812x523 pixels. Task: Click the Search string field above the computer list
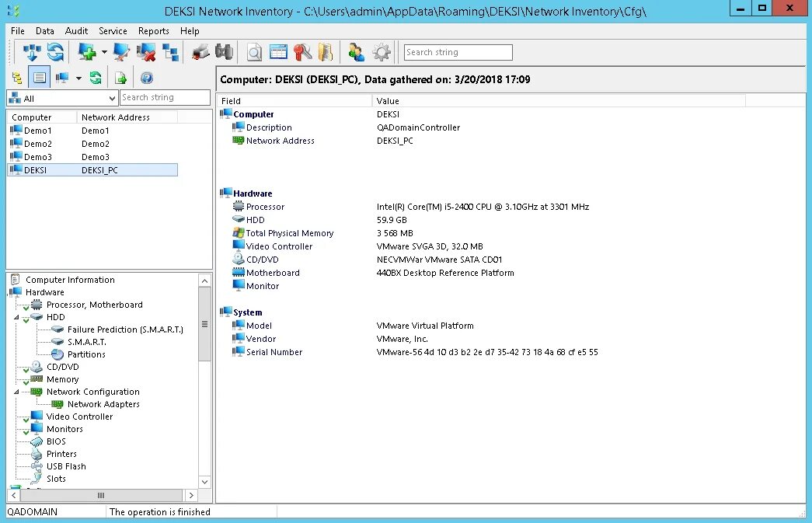[166, 97]
